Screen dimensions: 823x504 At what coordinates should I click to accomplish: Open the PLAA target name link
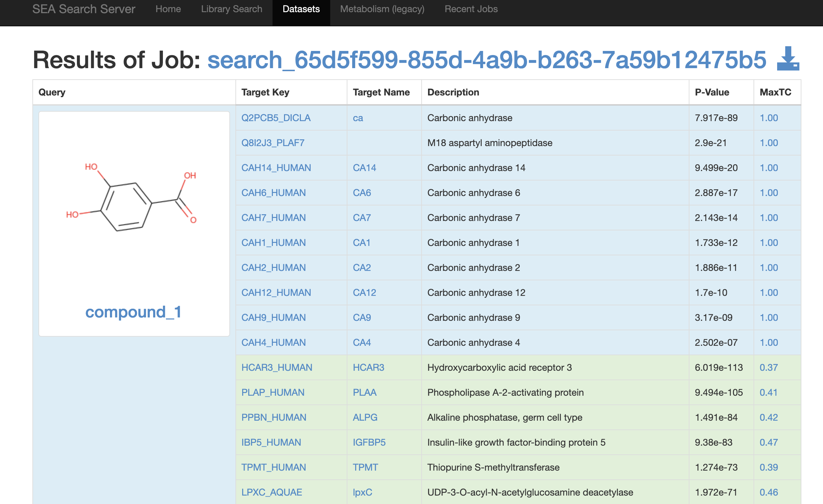pyautogui.click(x=364, y=393)
